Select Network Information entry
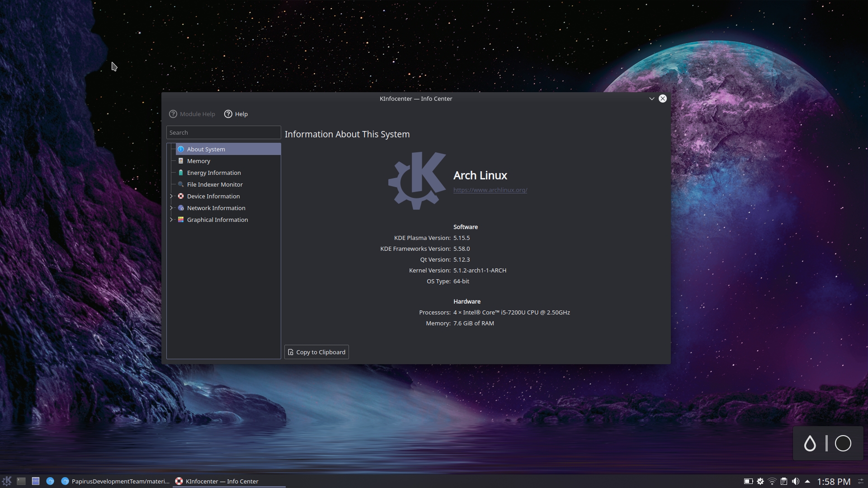 click(228, 208)
